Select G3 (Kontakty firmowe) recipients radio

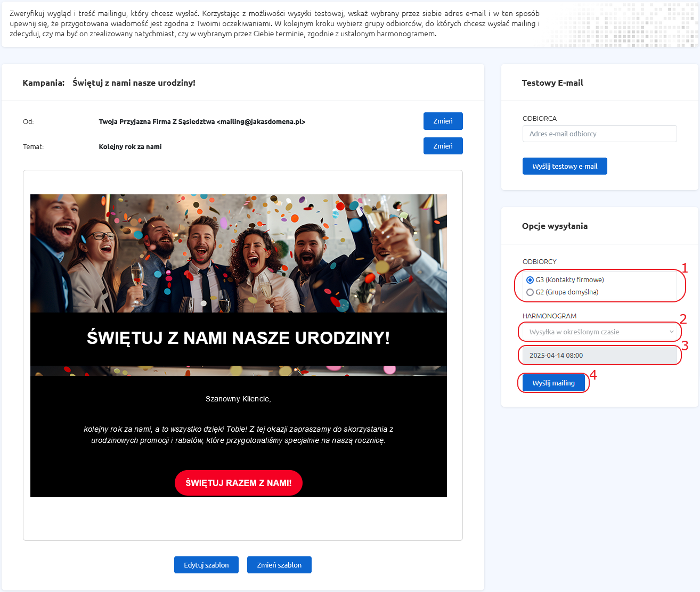pyautogui.click(x=530, y=280)
